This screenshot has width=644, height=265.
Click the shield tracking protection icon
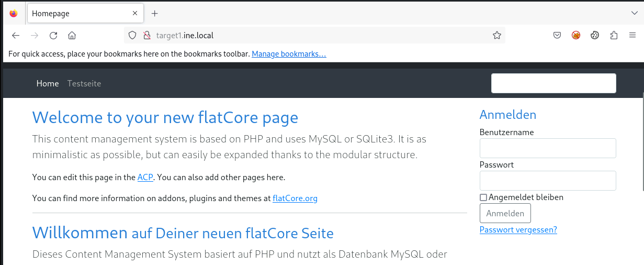(x=132, y=36)
